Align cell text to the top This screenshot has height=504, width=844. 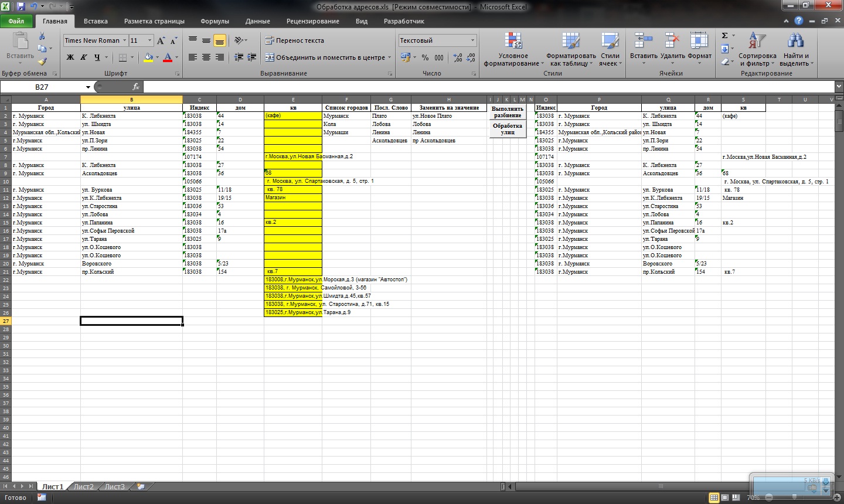[193, 40]
